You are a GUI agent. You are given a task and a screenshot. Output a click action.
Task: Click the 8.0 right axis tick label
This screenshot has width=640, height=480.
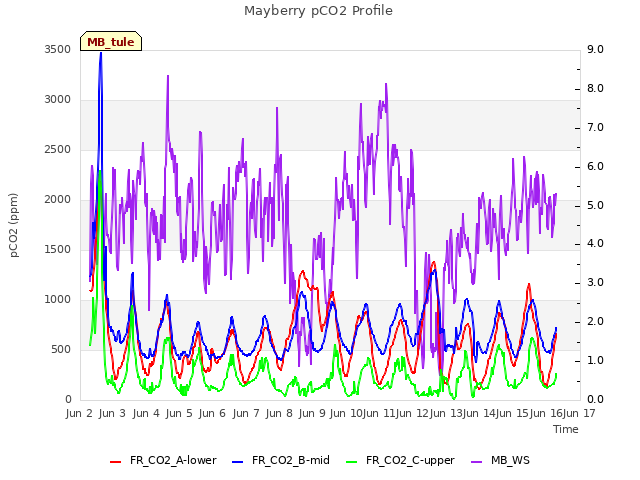coord(595,89)
